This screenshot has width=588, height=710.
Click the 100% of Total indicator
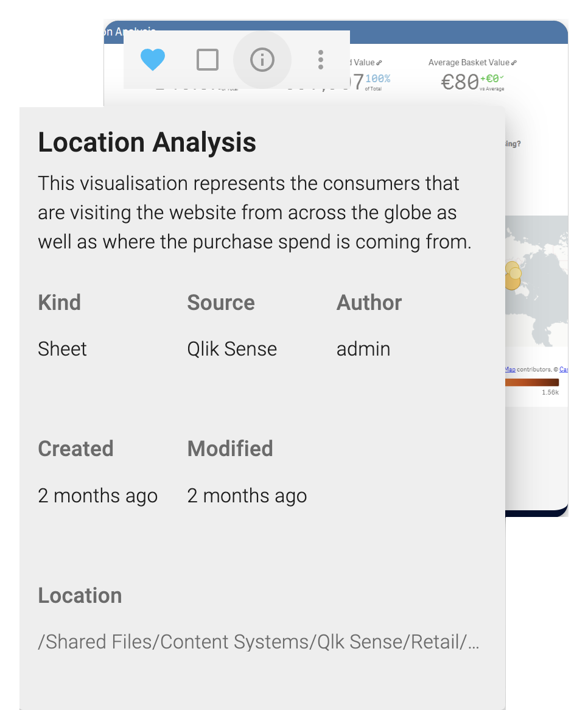[x=377, y=82]
